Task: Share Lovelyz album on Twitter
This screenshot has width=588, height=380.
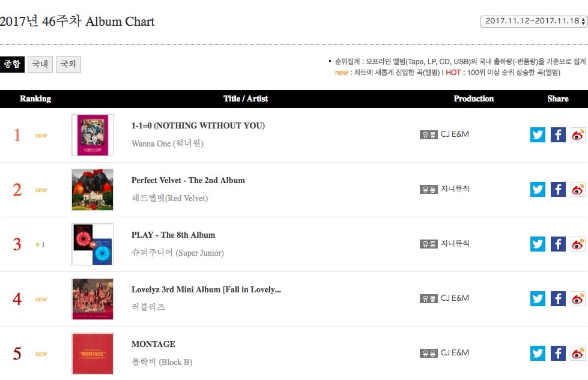Action: (x=538, y=298)
